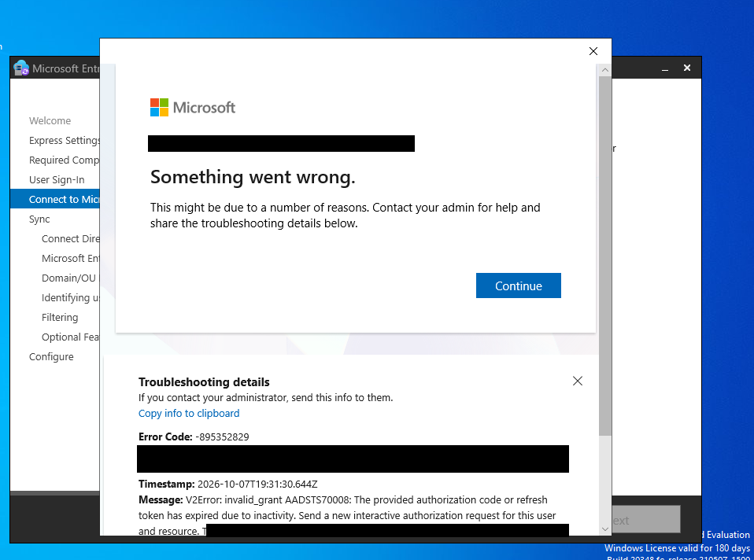Select the Identifying users sub-step

[x=70, y=298]
